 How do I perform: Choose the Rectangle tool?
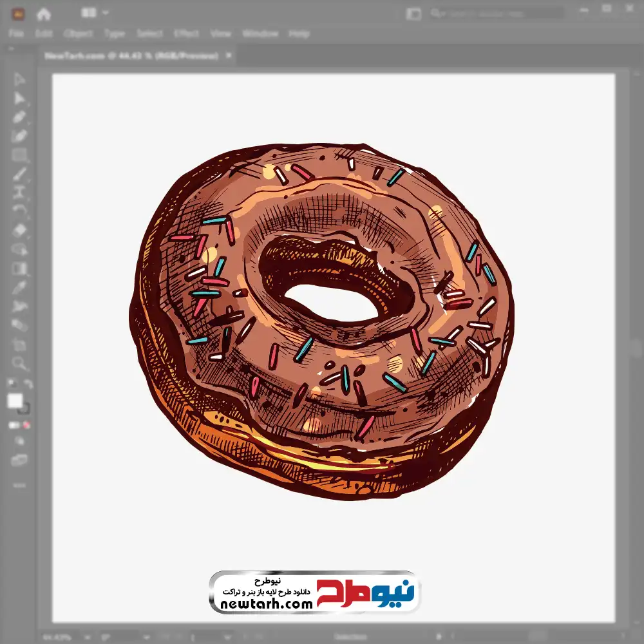coord(19,155)
